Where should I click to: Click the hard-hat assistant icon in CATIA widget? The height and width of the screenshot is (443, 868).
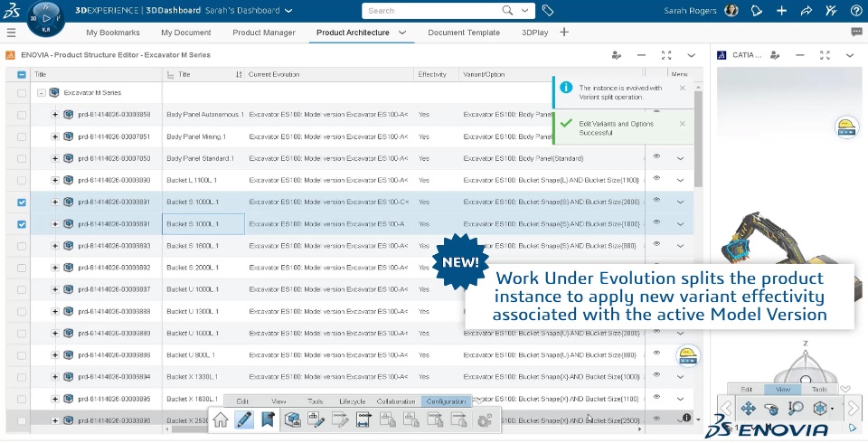click(846, 127)
